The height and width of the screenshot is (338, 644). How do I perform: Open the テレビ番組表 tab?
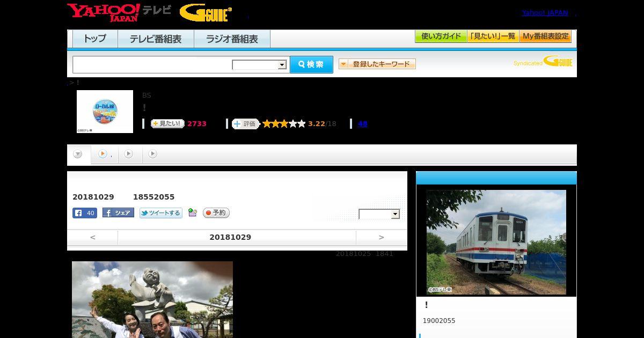pyautogui.click(x=156, y=39)
